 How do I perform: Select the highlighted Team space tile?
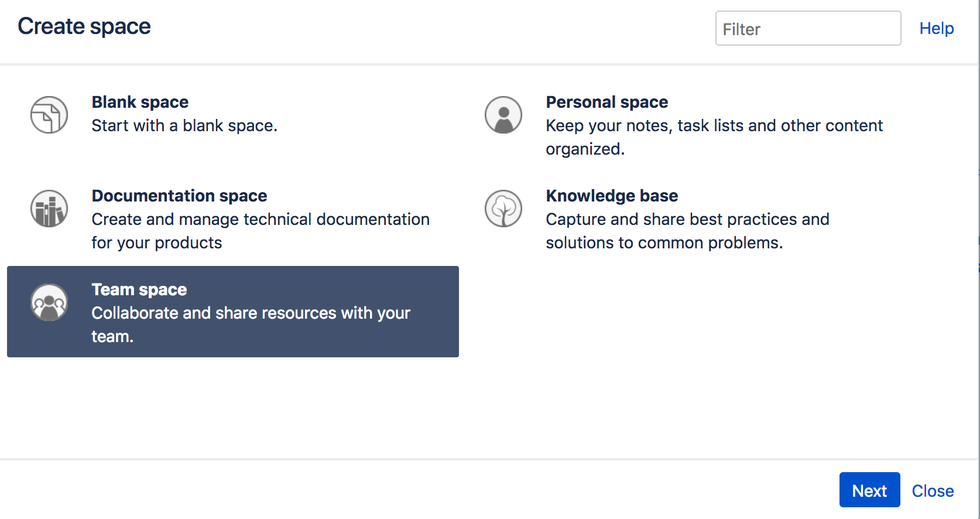coord(232,312)
